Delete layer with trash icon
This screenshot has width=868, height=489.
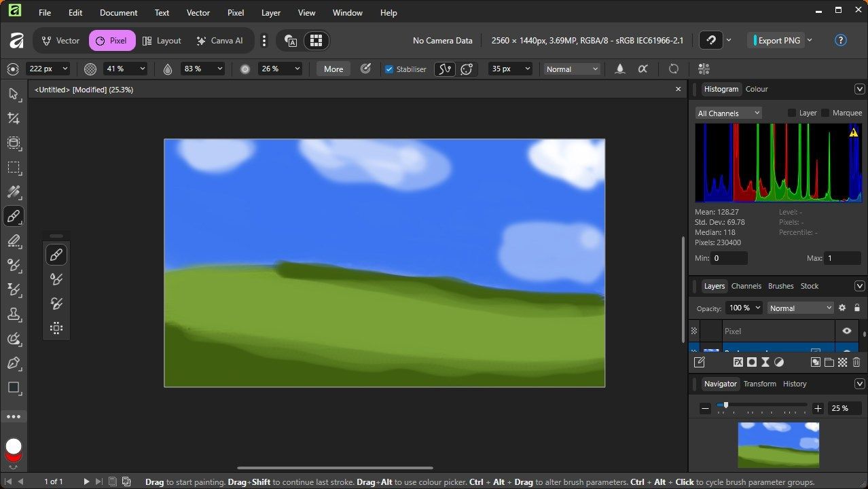point(856,363)
